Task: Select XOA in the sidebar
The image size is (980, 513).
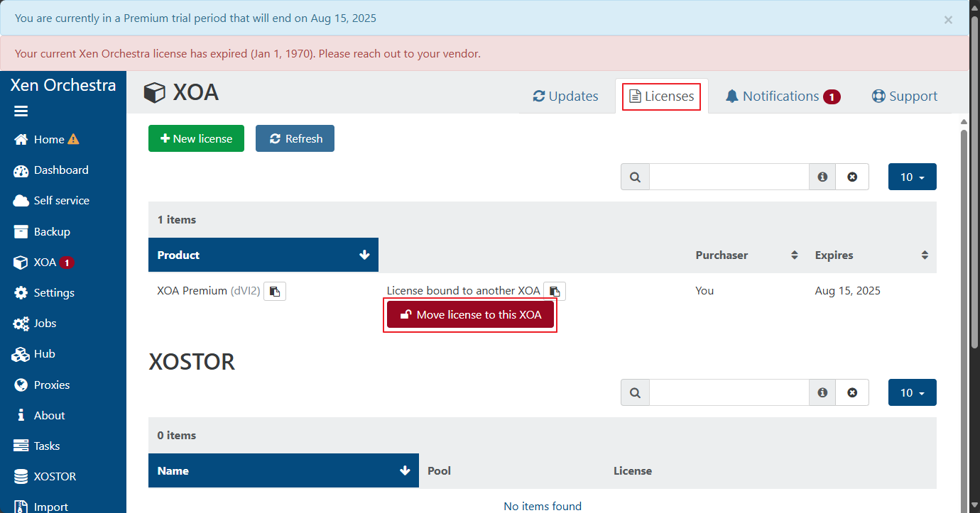Action: click(x=45, y=263)
